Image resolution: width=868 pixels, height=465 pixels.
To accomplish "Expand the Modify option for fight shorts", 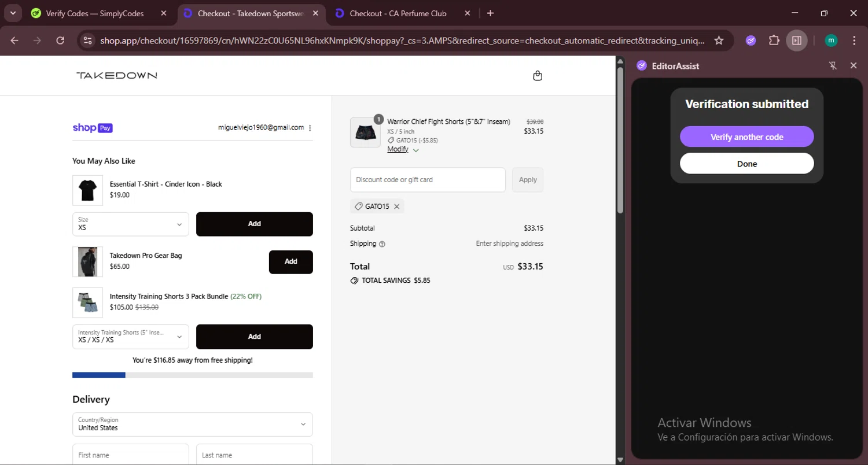I will click(403, 149).
